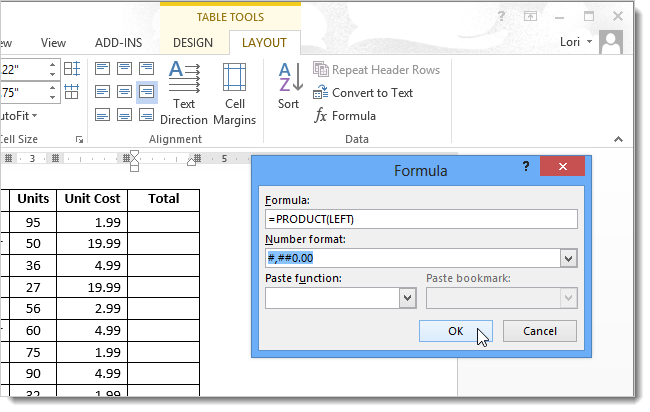The image size is (650, 412).
Task: Increase column width with up arrow
Action: [53, 87]
